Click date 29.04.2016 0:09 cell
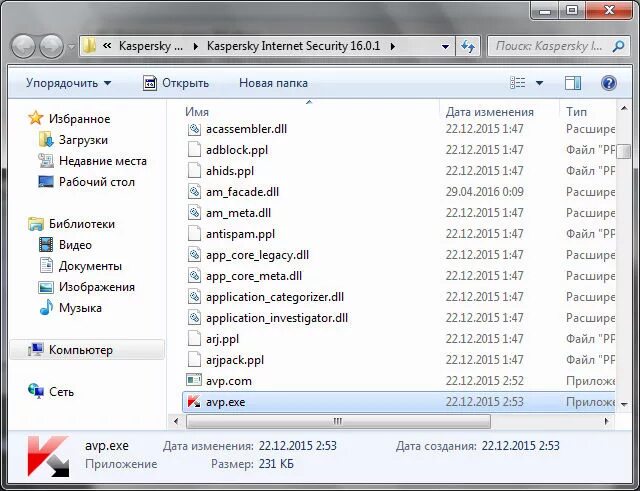Viewport: 640px width, 491px height. point(484,192)
